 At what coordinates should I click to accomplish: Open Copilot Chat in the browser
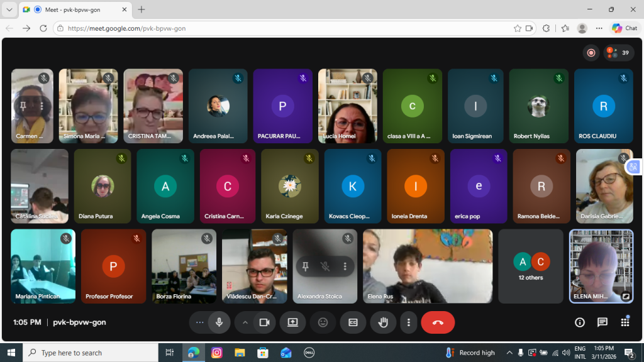(625, 28)
